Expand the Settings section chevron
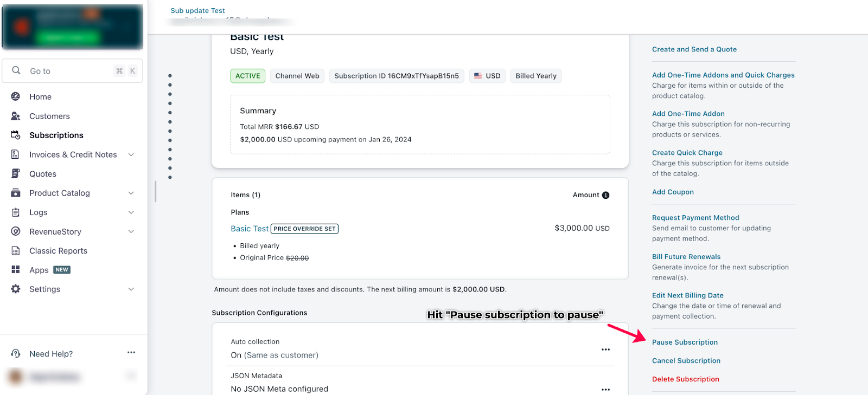 pyautogui.click(x=131, y=289)
